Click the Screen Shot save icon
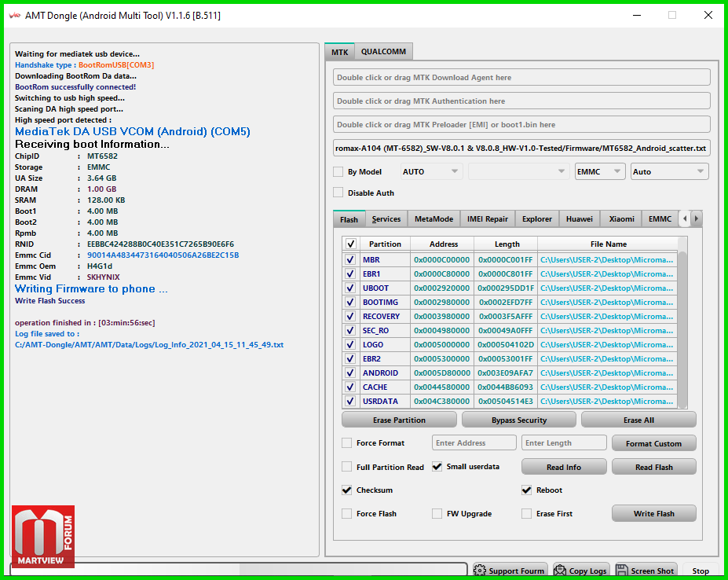Screen dimensions: 728x580 tap(623, 571)
